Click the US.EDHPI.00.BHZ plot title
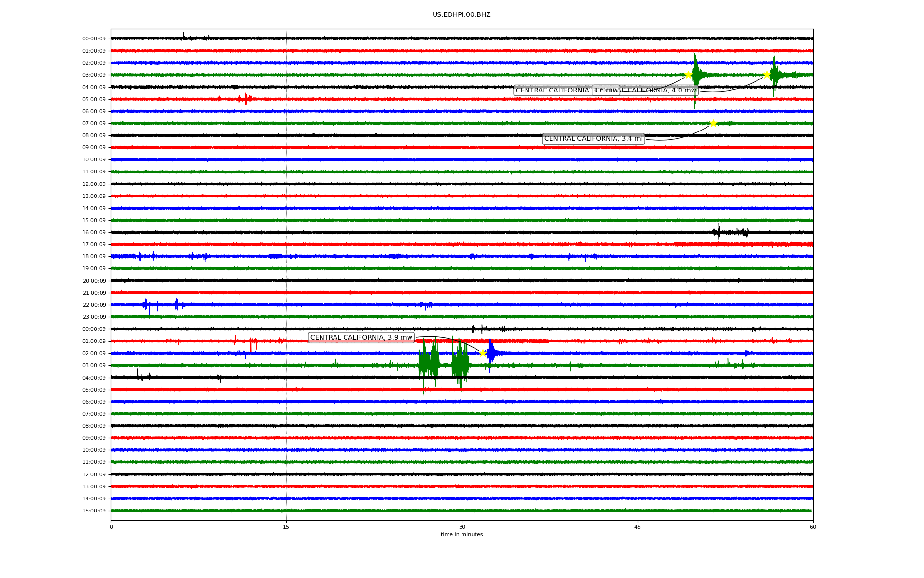 [461, 15]
